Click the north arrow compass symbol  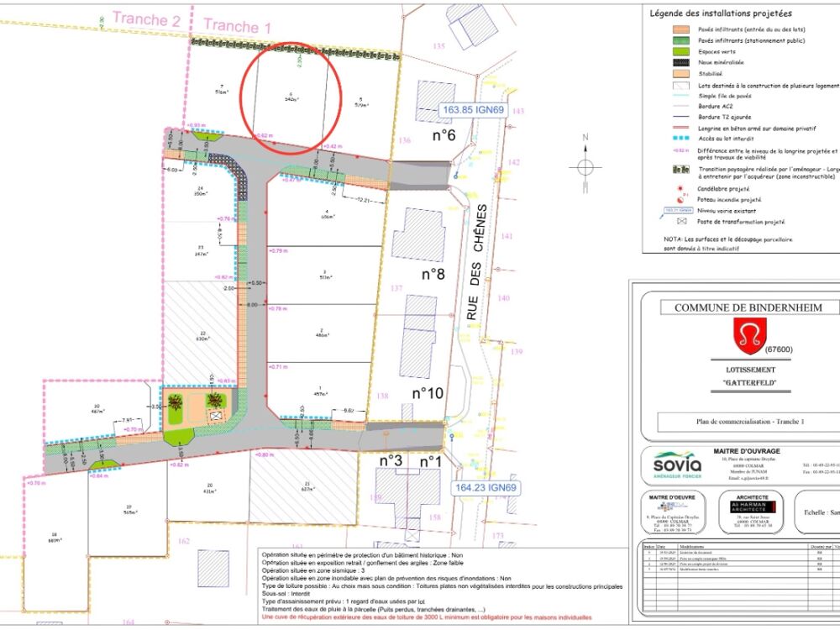pos(585,165)
